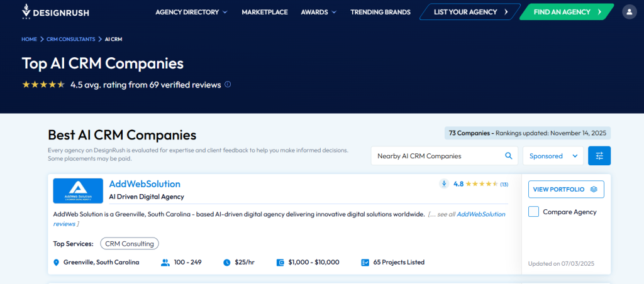Click the List Your Agency button
This screenshot has height=284, width=644.
click(x=470, y=12)
